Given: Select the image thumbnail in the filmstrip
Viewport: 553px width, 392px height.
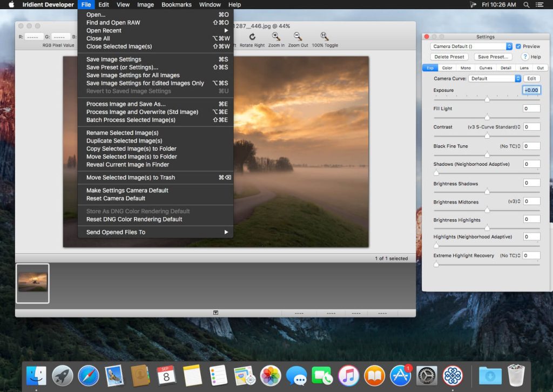Looking at the screenshot, I should (32, 283).
